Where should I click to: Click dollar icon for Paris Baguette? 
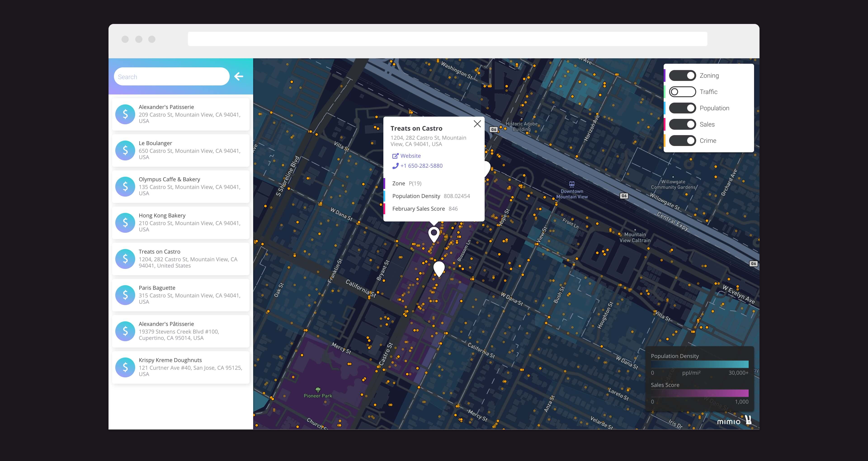tap(125, 295)
